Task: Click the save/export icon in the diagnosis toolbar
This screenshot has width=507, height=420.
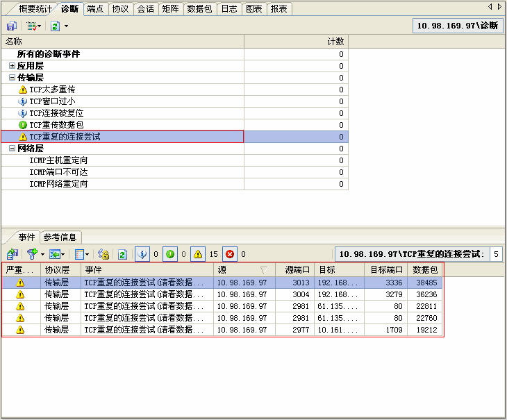Action: pyautogui.click(x=12, y=26)
